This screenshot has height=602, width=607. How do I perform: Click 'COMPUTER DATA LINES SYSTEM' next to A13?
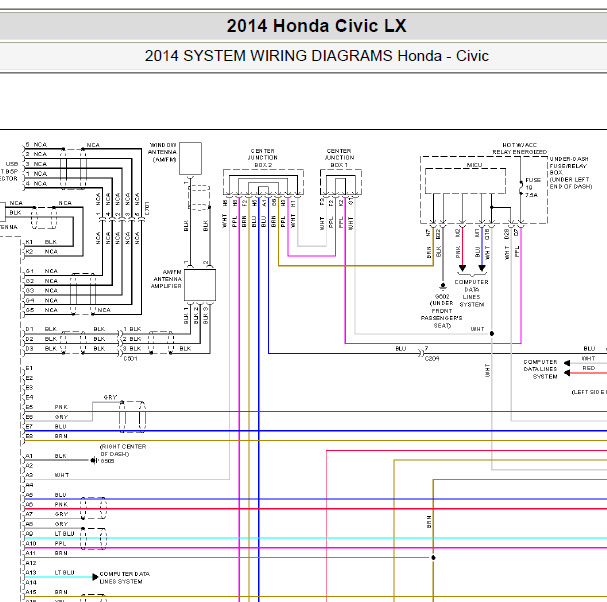pyautogui.click(x=125, y=578)
